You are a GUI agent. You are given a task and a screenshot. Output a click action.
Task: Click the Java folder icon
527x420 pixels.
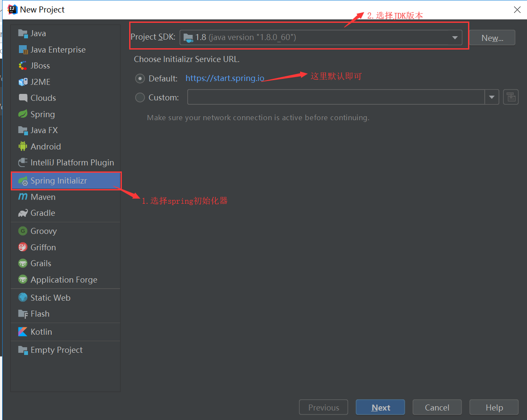[x=23, y=33]
